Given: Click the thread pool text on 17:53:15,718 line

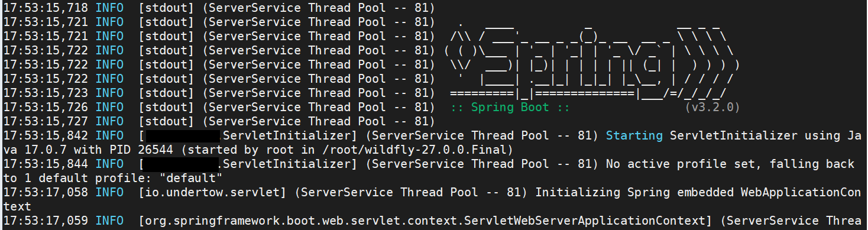Looking at the screenshot, I should point(319,8).
